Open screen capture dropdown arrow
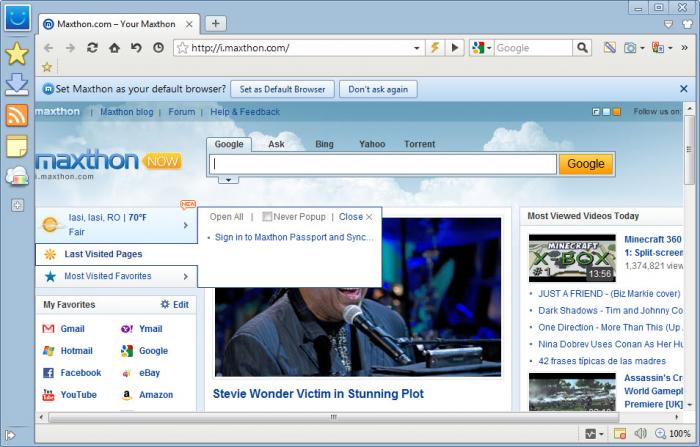The width and height of the screenshot is (700, 447). pyautogui.click(x=642, y=48)
